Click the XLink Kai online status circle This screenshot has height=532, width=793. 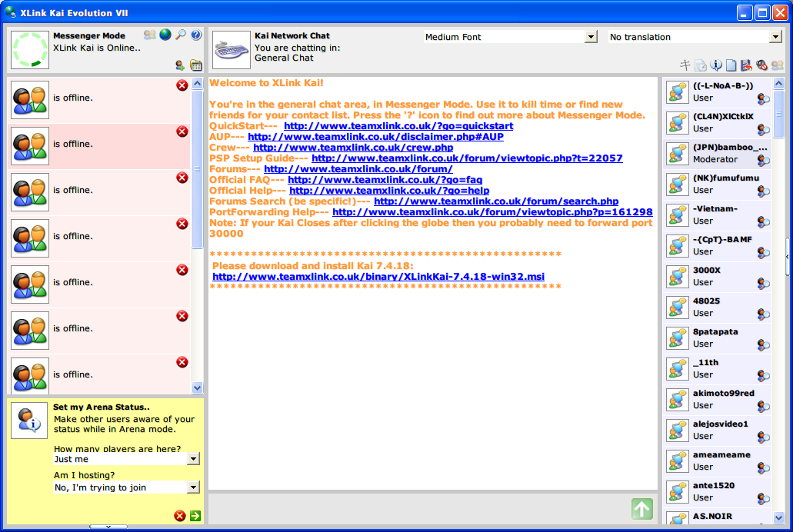click(30, 50)
